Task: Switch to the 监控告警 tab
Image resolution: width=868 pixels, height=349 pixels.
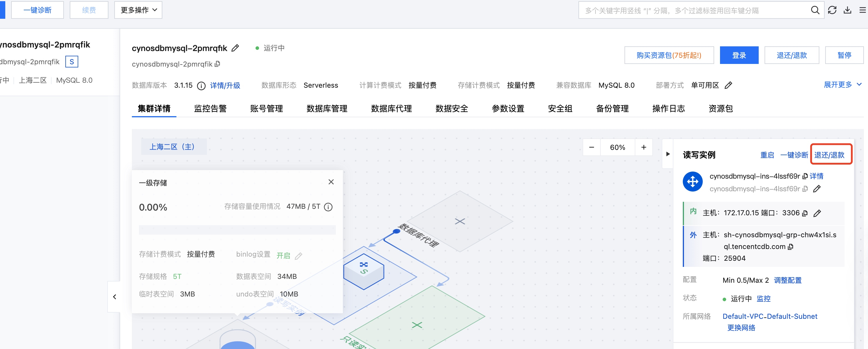Action: tap(210, 109)
